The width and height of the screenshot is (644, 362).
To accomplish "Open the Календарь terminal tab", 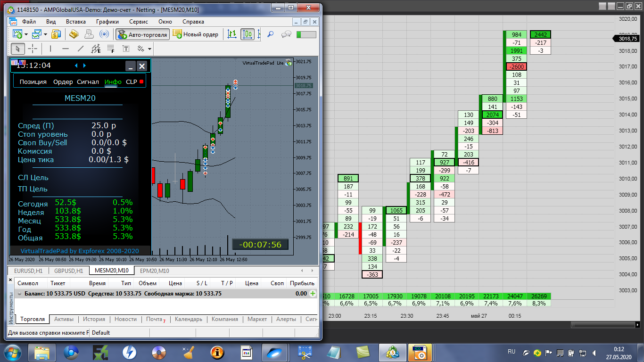I will pos(189,319).
